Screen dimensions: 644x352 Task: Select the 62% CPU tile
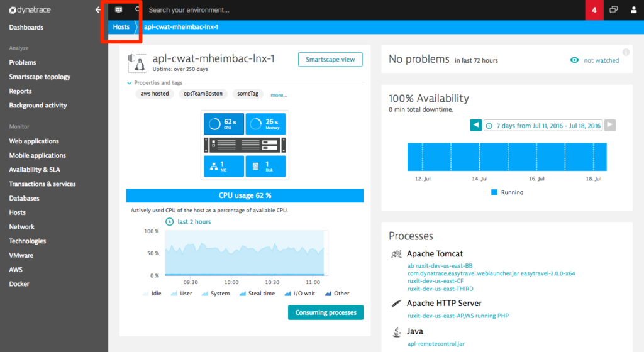pyautogui.click(x=224, y=124)
